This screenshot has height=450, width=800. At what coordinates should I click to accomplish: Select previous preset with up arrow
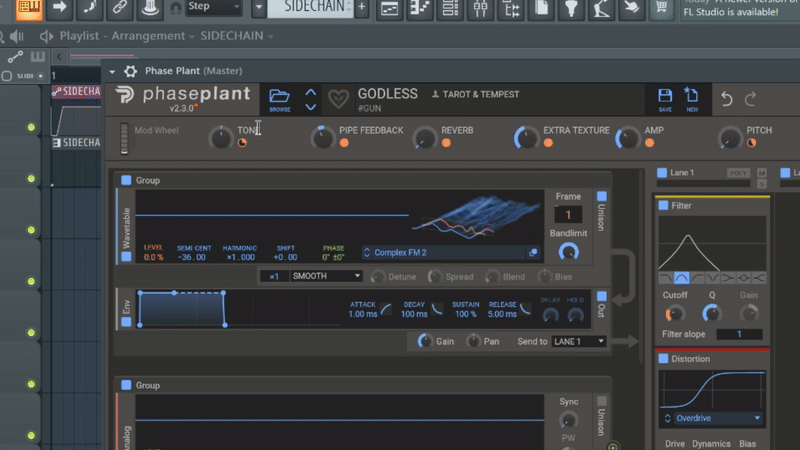311,93
